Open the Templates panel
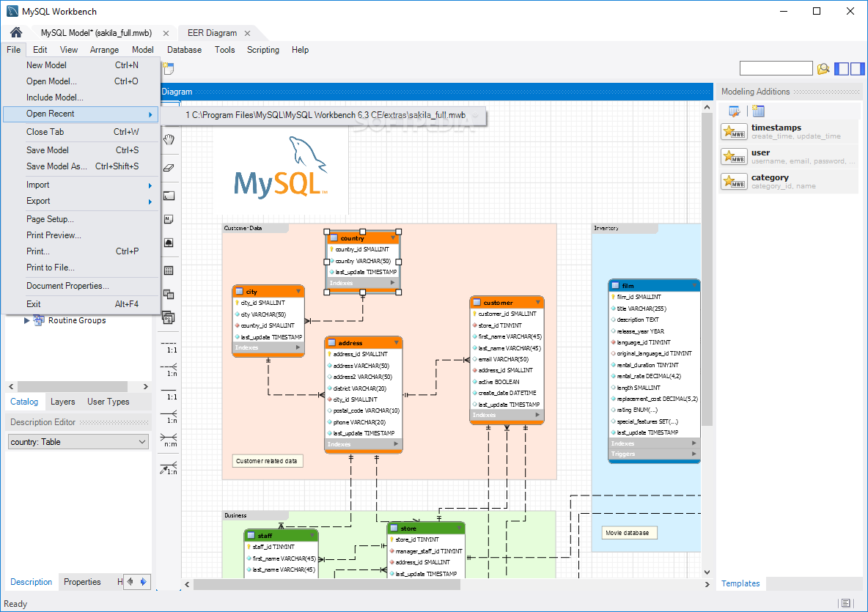The height and width of the screenshot is (612, 868). tap(740, 583)
